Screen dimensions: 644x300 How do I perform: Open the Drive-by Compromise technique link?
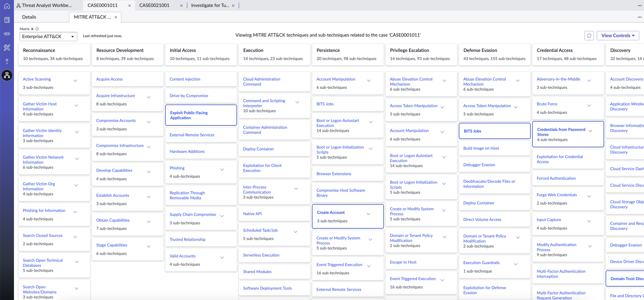tap(189, 96)
